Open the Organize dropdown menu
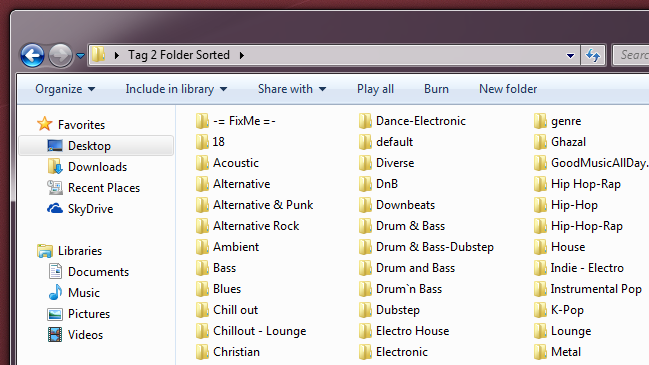This screenshot has width=649, height=365. (65, 89)
